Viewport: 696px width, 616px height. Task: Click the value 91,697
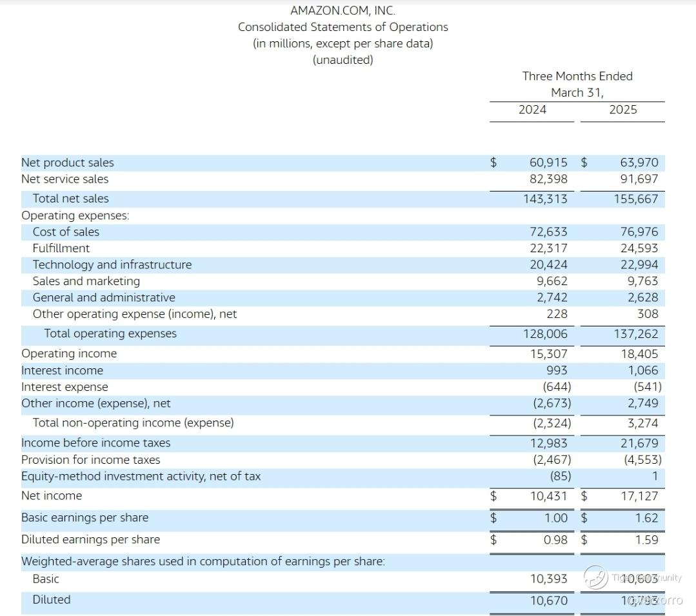tap(639, 179)
